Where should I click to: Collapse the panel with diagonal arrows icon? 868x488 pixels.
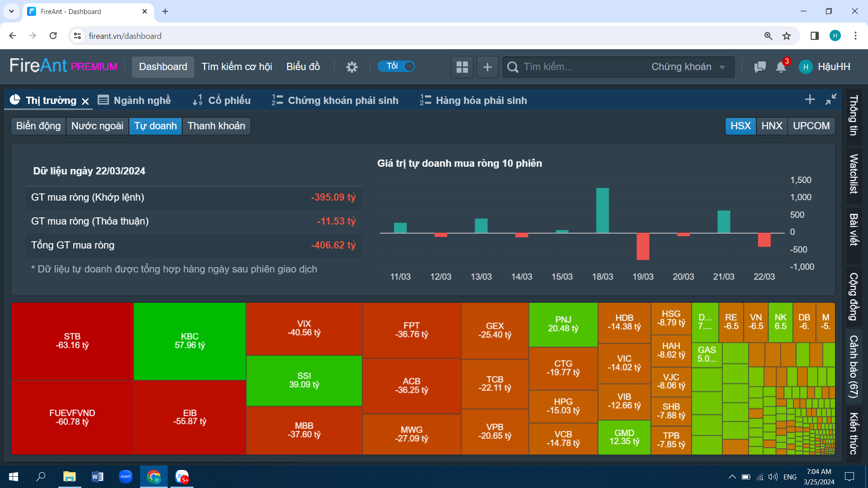click(x=831, y=99)
